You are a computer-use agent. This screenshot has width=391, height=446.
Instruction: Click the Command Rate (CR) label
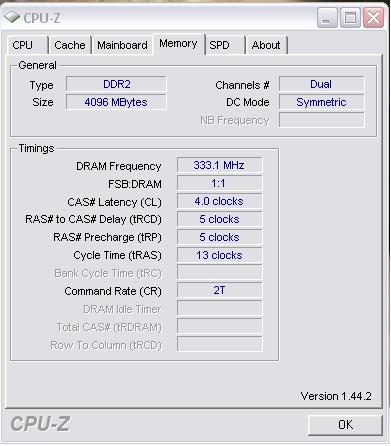(x=113, y=292)
